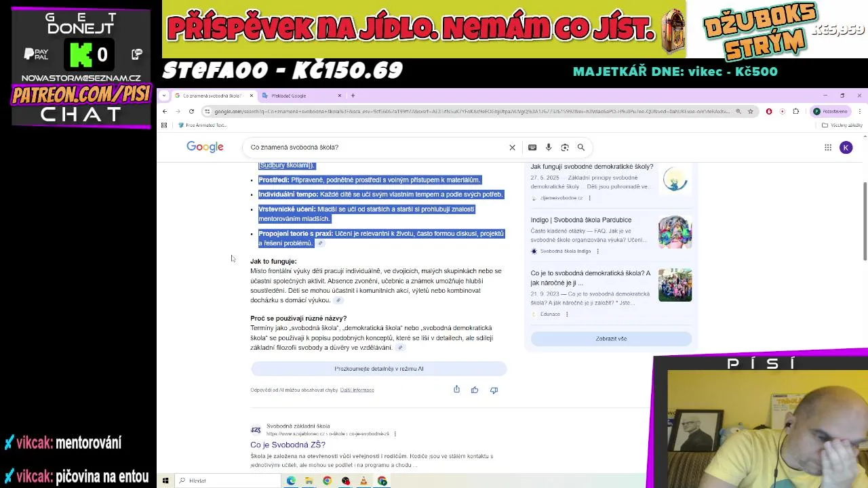Submit search with the magnifier icon
Image resolution: width=868 pixels, height=488 pixels.
[x=581, y=147]
